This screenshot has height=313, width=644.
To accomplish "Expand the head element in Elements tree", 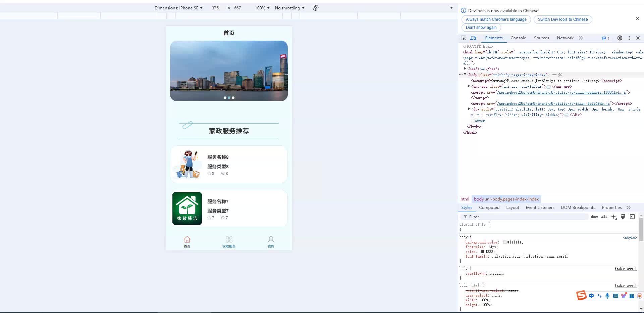I will coord(465,69).
